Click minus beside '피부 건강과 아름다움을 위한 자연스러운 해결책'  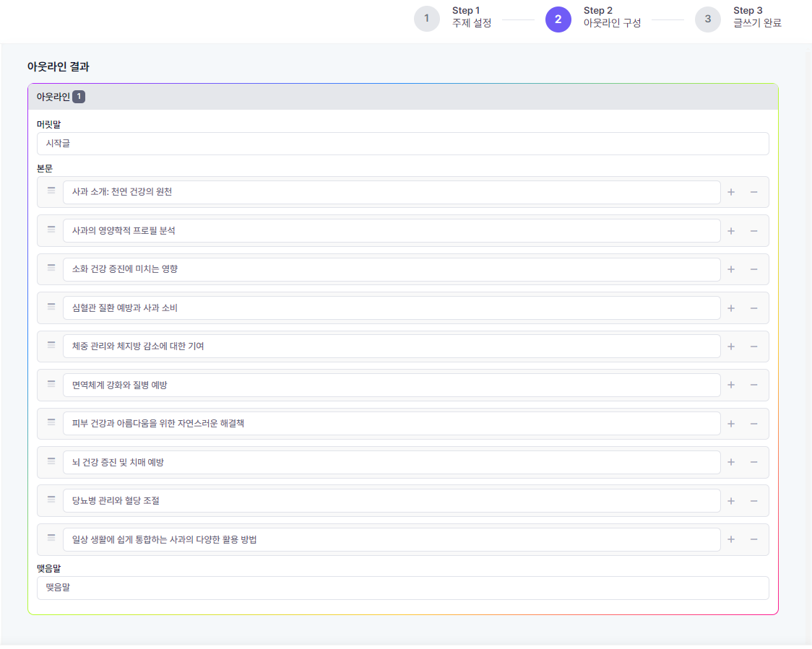(753, 424)
